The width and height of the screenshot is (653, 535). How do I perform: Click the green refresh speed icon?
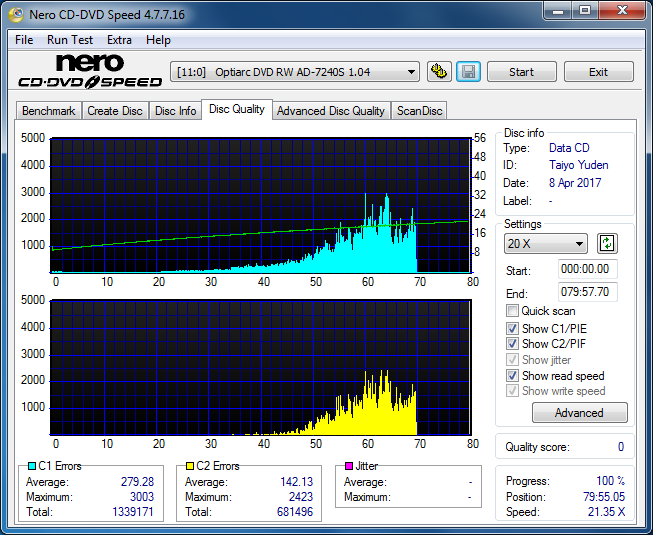pos(607,244)
